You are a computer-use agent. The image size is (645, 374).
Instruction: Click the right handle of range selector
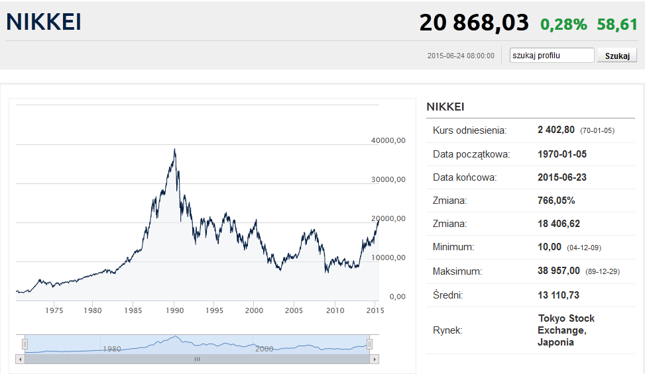(x=369, y=344)
